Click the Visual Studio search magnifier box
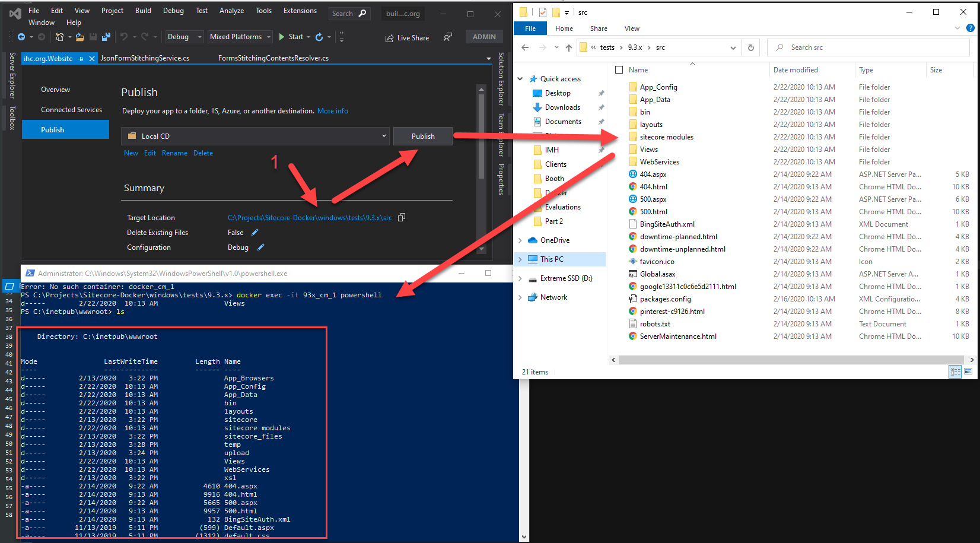 tap(349, 13)
